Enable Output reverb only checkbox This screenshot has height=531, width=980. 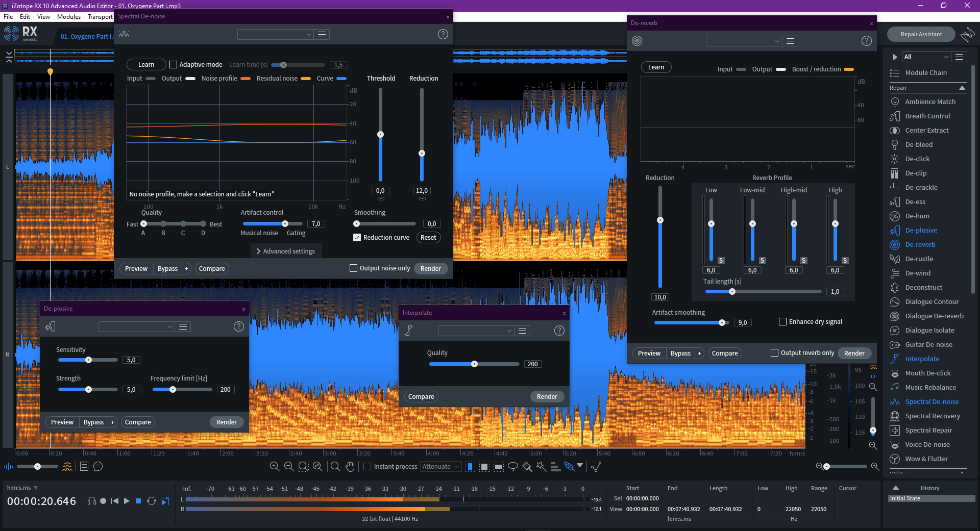point(774,353)
